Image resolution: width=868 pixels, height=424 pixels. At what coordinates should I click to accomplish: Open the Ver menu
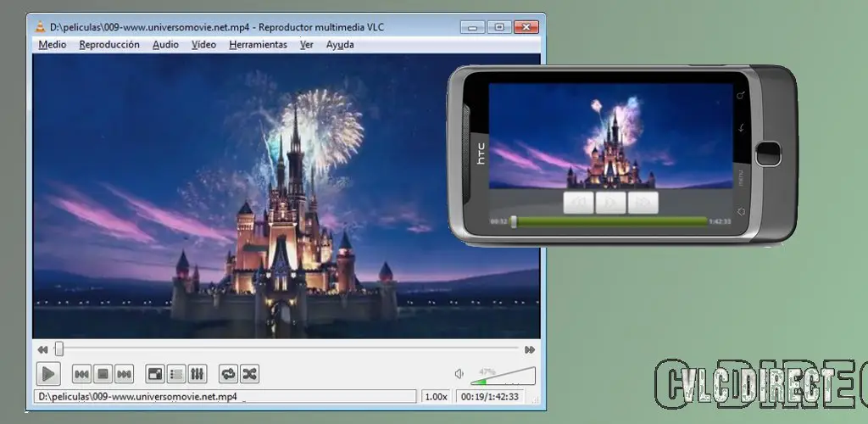click(x=307, y=45)
